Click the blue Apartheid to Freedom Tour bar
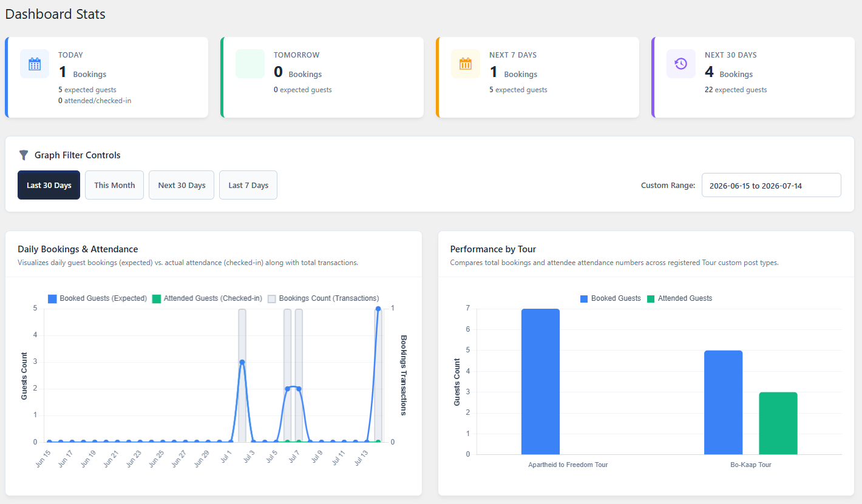Image resolution: width=862 pixels, height=504 pixels. tap(540, 381)
